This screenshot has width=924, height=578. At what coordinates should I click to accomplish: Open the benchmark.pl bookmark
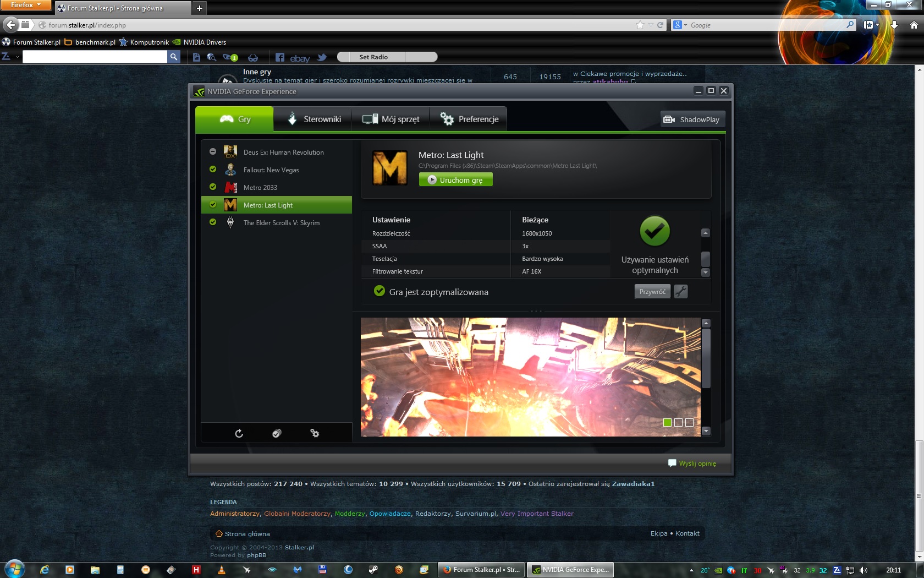tap(90, 42)
